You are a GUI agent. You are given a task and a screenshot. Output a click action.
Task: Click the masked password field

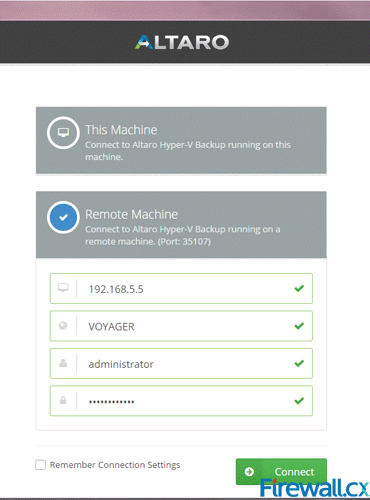(181, 401)
